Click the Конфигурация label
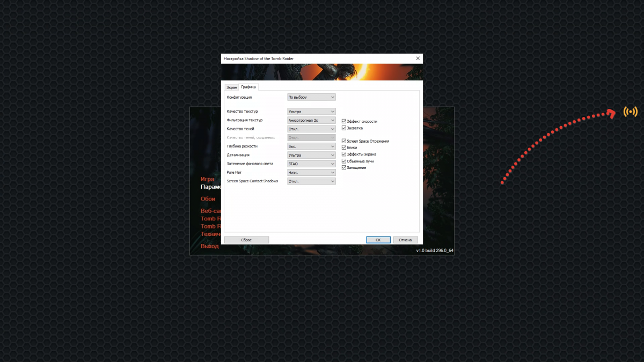Image resolution: width=644 pixels, height=362 pixels. [239, 98]
